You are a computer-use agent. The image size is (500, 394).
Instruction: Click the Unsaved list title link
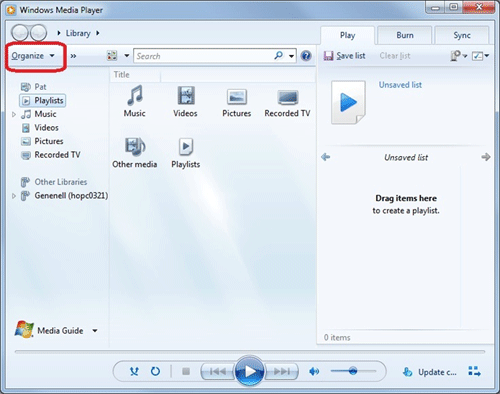400,85
